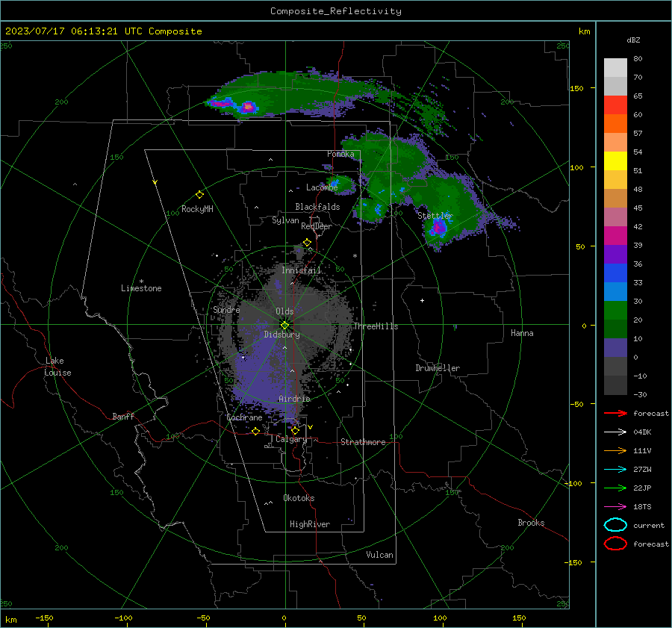Click the RockyMH label

pos(197,209)
